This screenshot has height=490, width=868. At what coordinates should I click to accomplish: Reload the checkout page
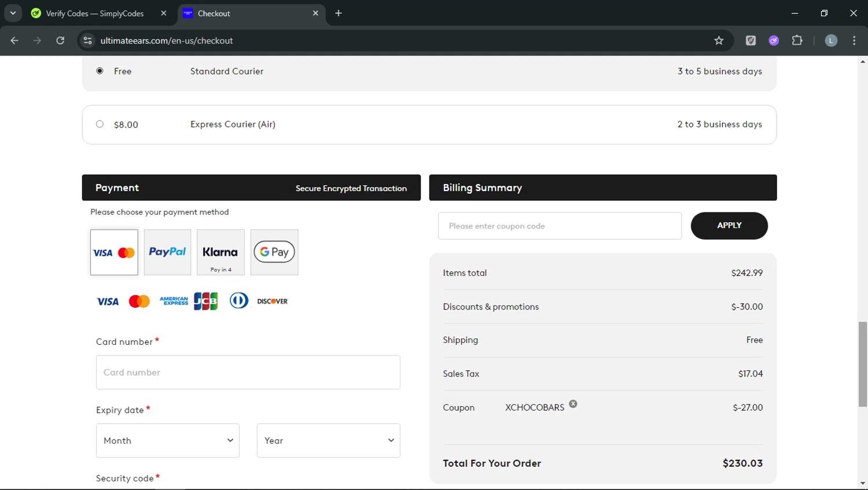[x=60, y=40]
